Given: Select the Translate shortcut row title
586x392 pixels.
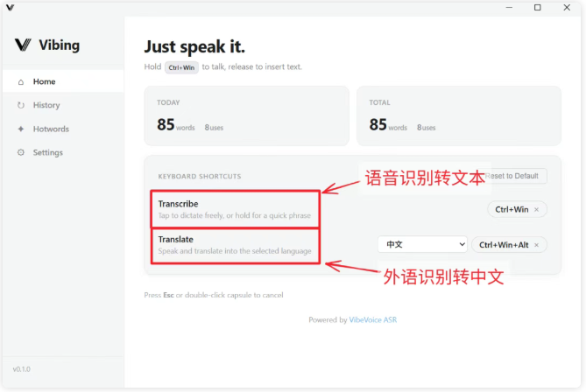Looking at the screenshot, I should (x=175, y=239).
